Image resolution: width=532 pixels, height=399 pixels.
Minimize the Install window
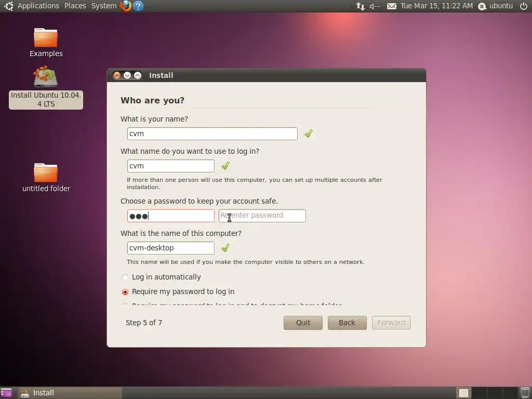pyautogui.click(x=127, y=75)
